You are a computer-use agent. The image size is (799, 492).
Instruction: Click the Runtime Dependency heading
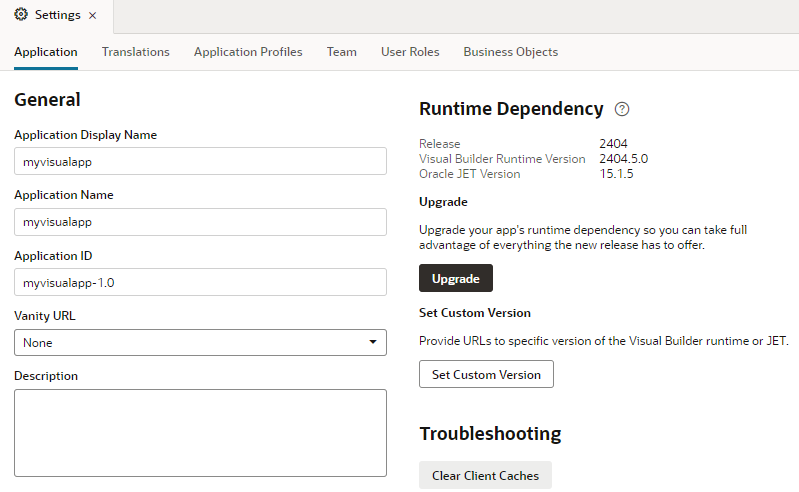pos(511,109)
